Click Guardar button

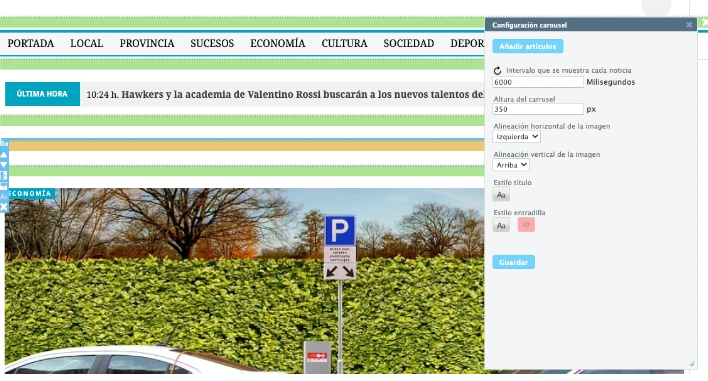click(x=513, y=262)
